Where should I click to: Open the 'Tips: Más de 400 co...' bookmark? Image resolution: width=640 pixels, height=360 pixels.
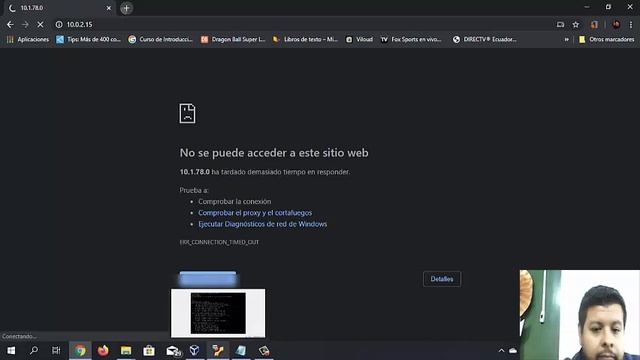pyautogui.click(x=89, y=40)
